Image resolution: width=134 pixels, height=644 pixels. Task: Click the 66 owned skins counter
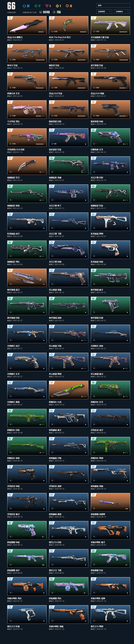click(11, 6)
